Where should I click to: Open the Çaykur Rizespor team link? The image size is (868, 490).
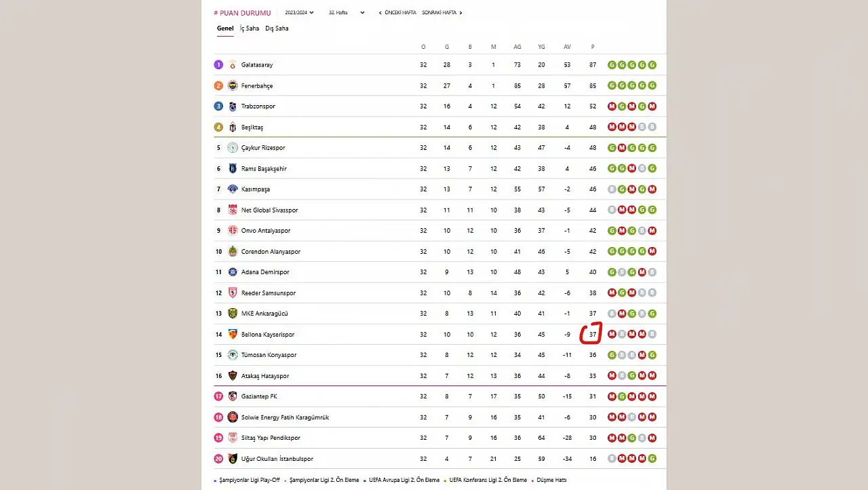pyautogui.click(x=263, y=148)
